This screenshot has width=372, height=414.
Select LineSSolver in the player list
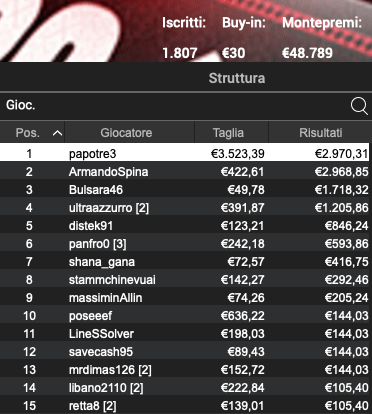184,334
